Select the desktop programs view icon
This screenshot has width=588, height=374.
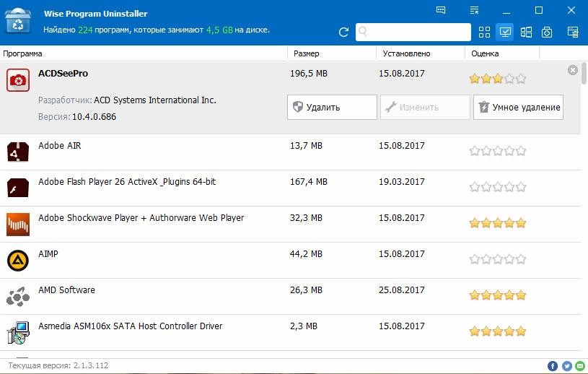pos(505,32)
